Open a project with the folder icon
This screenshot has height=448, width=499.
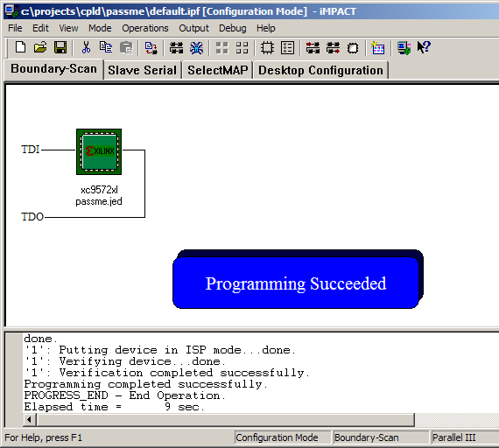40,48
